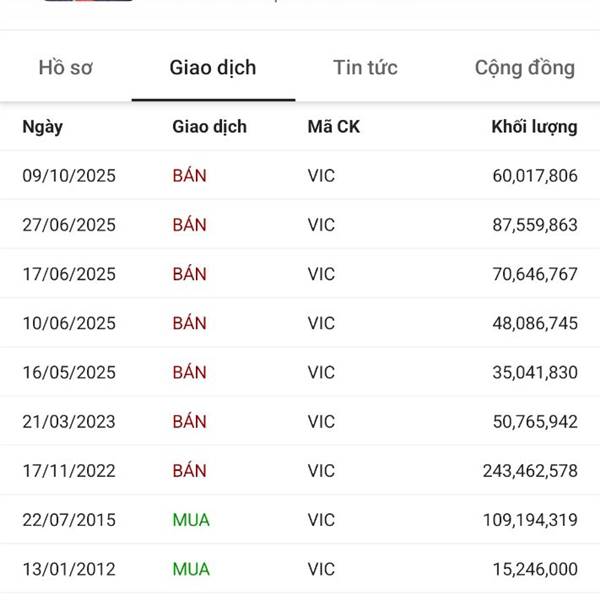Click the Giao dịch column header
This screenshot has width=600, height=600.
(x=209, y=127)
